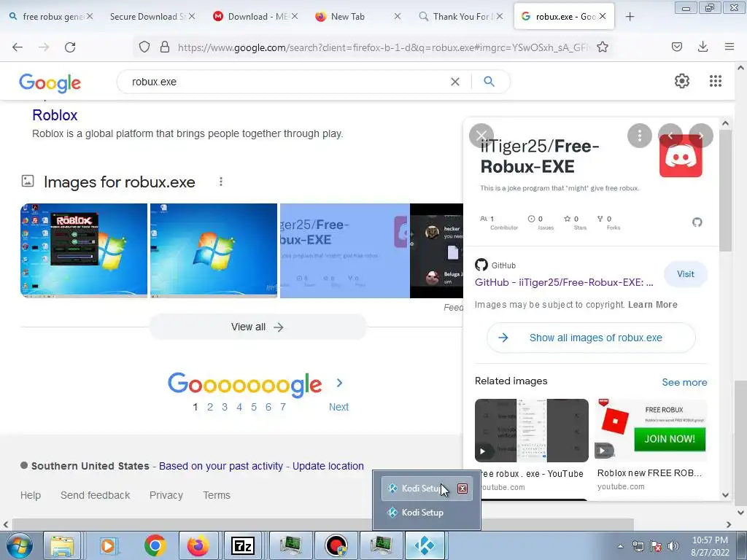Click the horizontal page scrollbar
747x560 pixels.
322,524
